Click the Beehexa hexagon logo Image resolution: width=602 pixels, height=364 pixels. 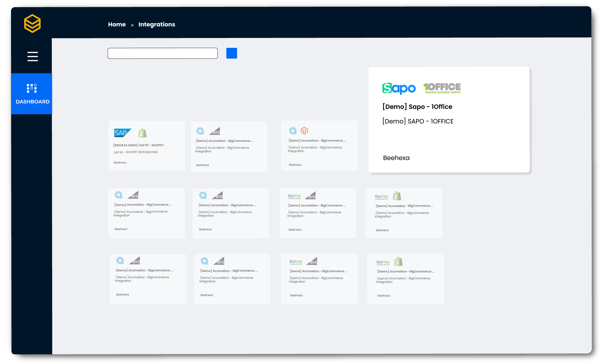click(x=32, y=24)
